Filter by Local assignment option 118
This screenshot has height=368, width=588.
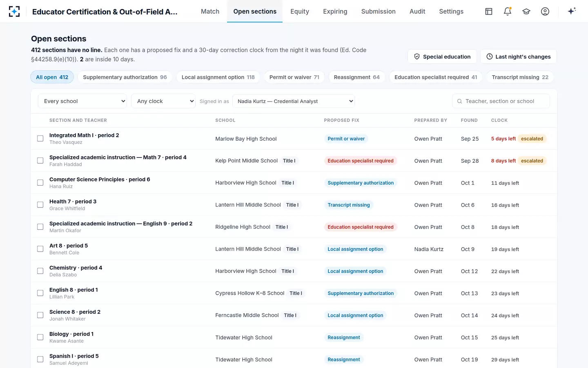218,77
